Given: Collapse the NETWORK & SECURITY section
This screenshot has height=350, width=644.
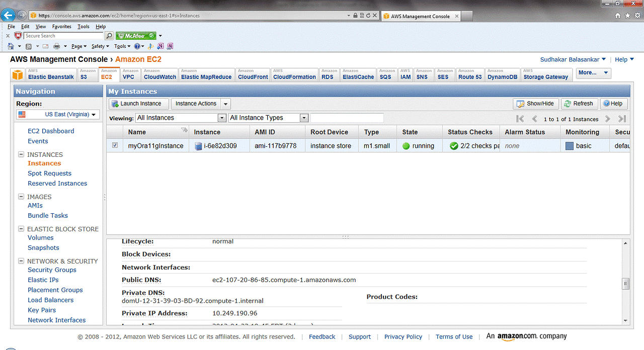Looking at the screenshot, I should (x=22, y=261).
